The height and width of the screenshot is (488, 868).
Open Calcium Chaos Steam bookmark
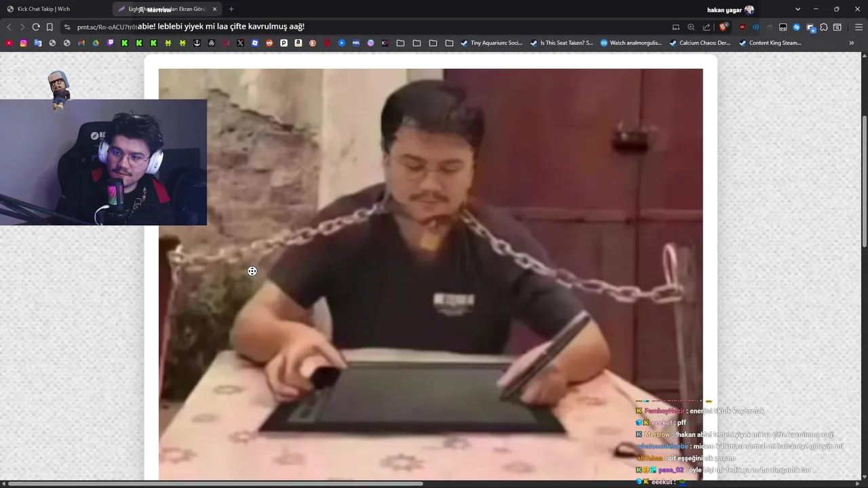(x=700, y=43)
